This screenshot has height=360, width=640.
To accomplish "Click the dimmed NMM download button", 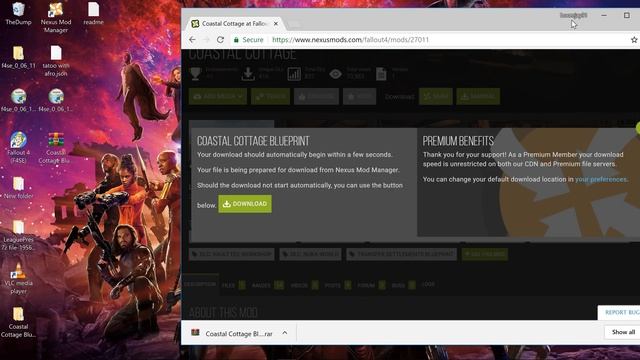I will tap(436, 96).
